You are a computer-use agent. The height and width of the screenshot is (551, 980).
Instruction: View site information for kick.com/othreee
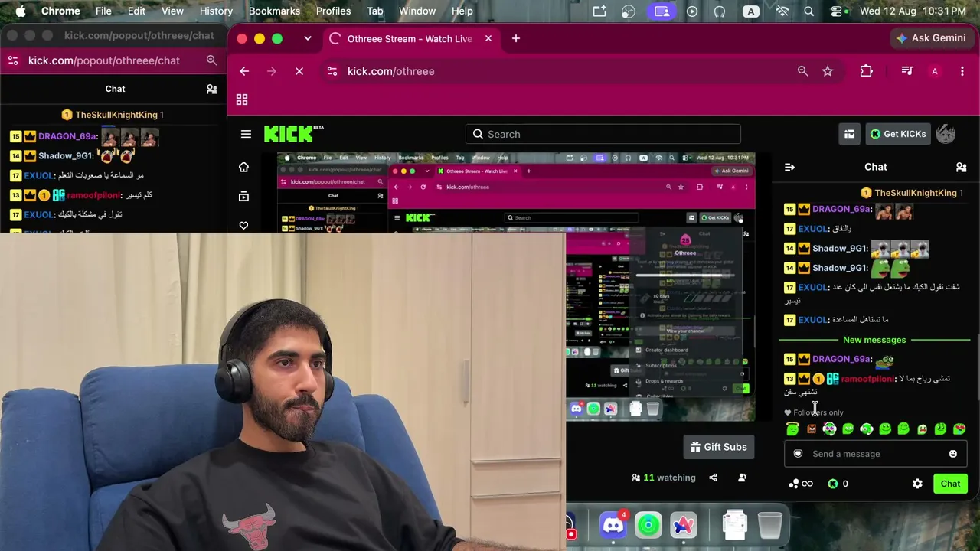click(332, 71)
